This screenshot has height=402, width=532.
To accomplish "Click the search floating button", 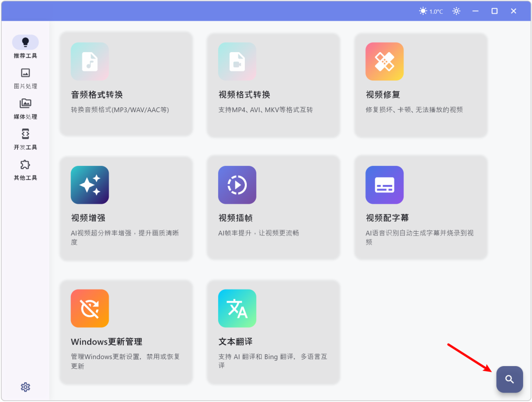I will 509,379.
